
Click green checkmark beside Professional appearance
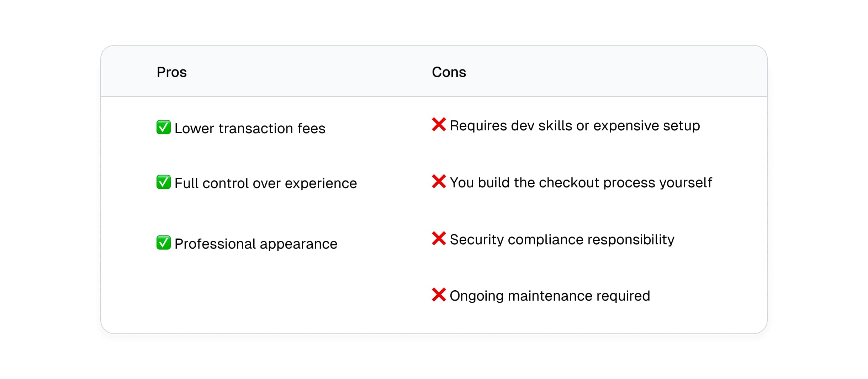164,243
